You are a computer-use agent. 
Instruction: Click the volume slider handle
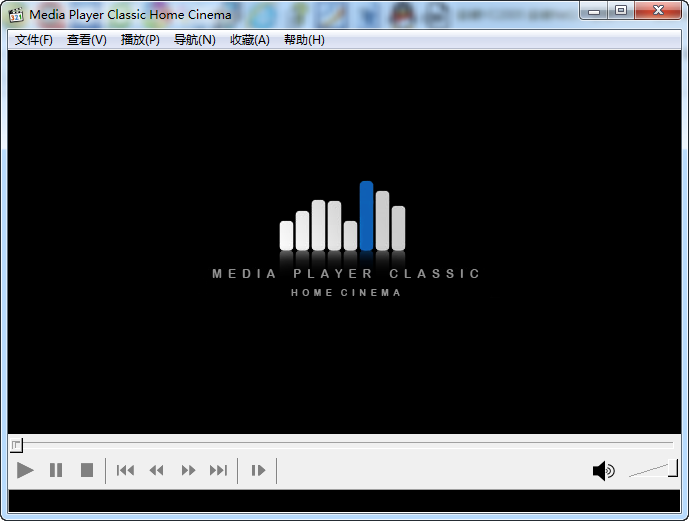tap(673, 468)
